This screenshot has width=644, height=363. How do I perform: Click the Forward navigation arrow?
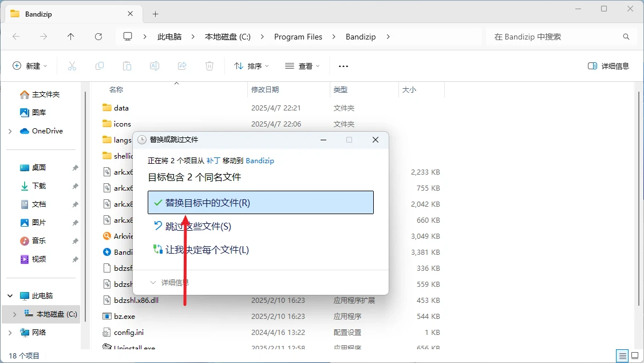click(x=43, y=37)
